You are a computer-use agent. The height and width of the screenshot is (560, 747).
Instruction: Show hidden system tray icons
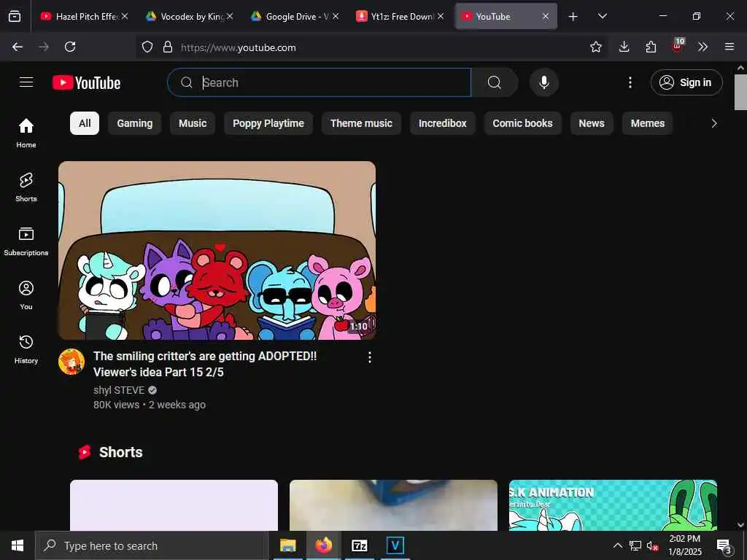(x=617, y=545)
